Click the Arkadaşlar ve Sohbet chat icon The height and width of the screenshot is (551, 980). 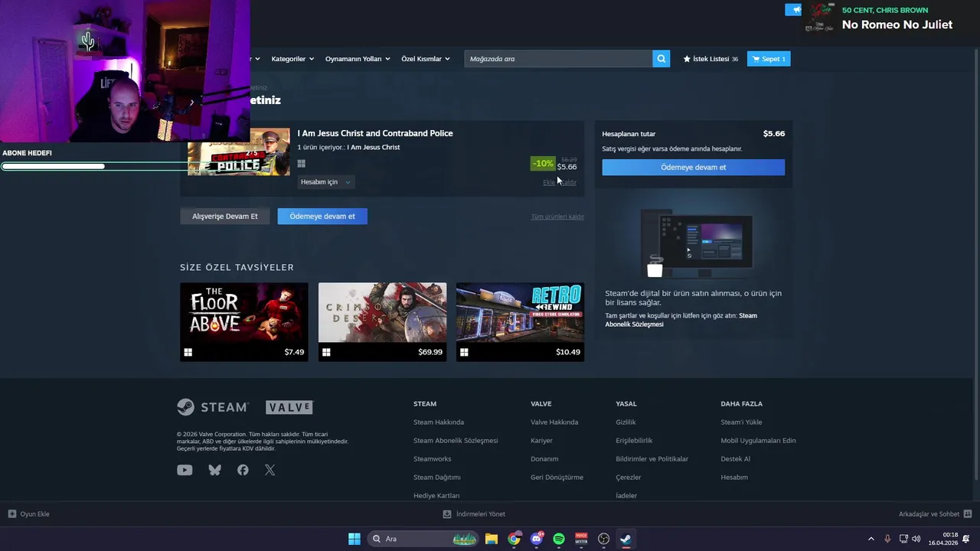tap(968, 514)
